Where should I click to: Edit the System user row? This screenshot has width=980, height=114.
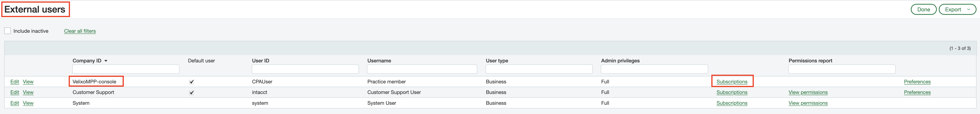click(14, 103)
